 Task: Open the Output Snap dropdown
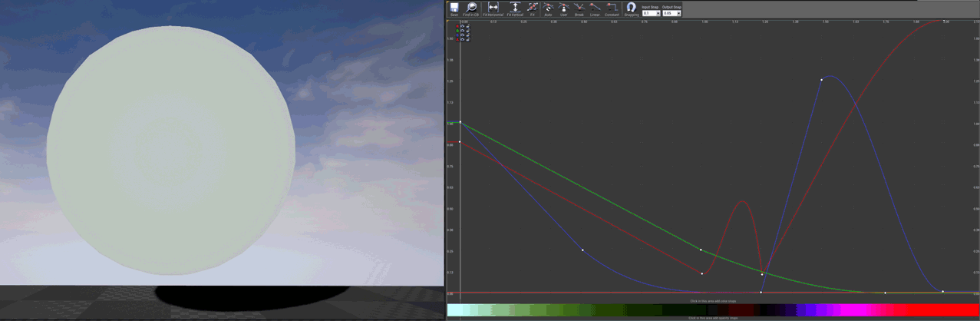pyautogui.click(x=678, y=14)
